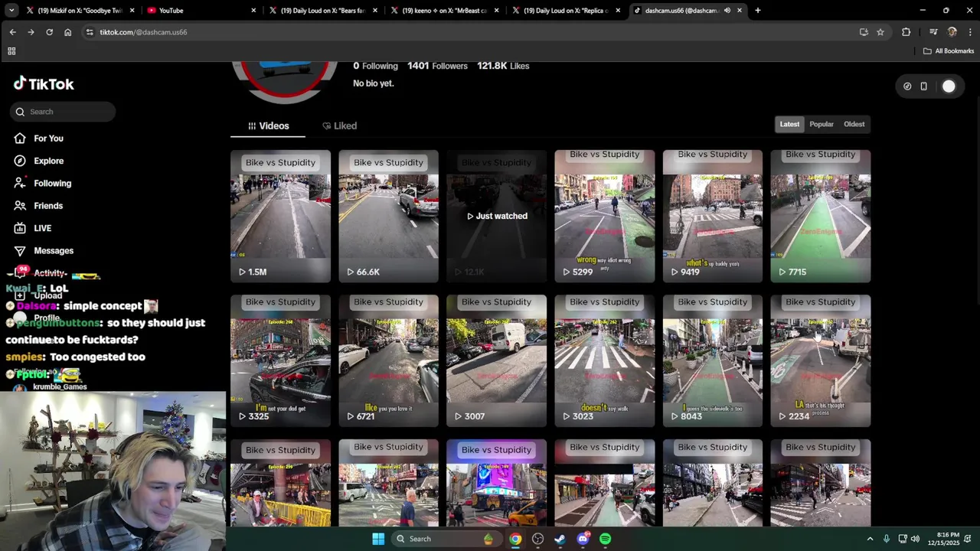Viewport: 980px width, 551px height.
Task: Go back in browser history
Action: 12,32
